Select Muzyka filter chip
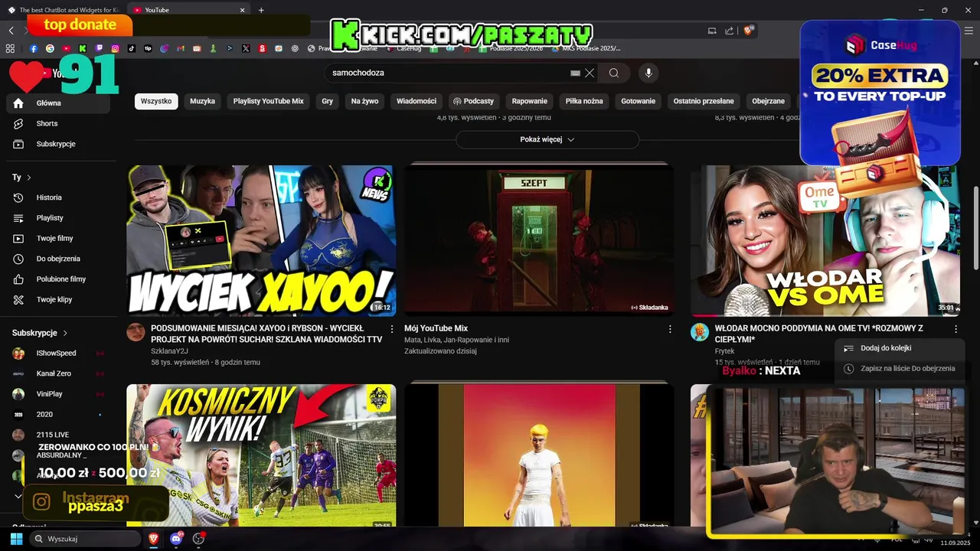Image resolution: width=980 pixels, height=551 pixels. [x=202, y=101]
